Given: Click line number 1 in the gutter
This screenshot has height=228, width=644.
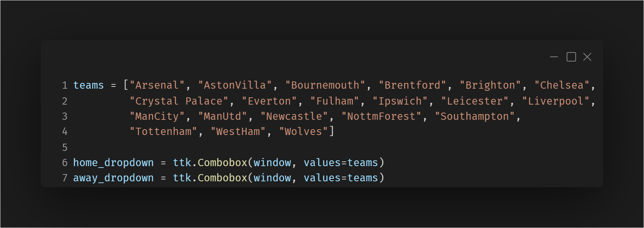Looking at the screenshot, I should tap(65, 85).
